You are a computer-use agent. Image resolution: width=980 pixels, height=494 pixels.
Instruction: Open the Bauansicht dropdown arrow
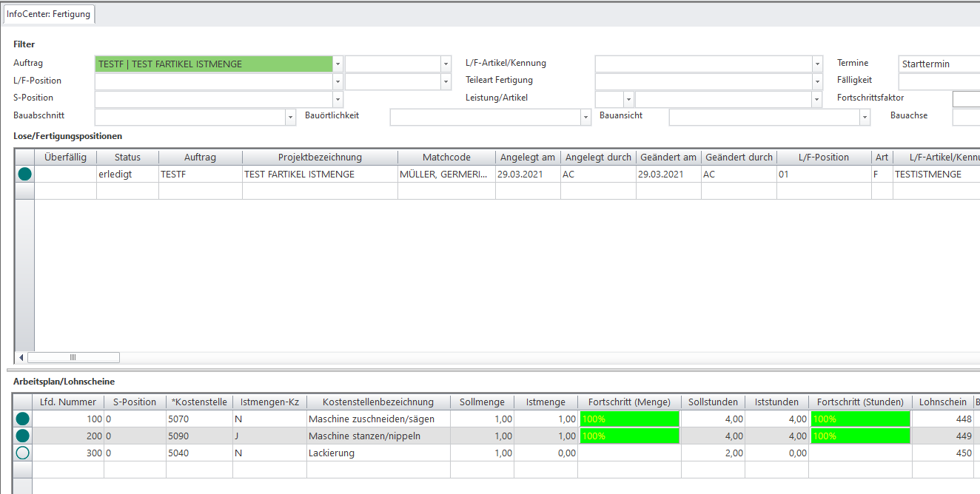[x=864, y=118]
